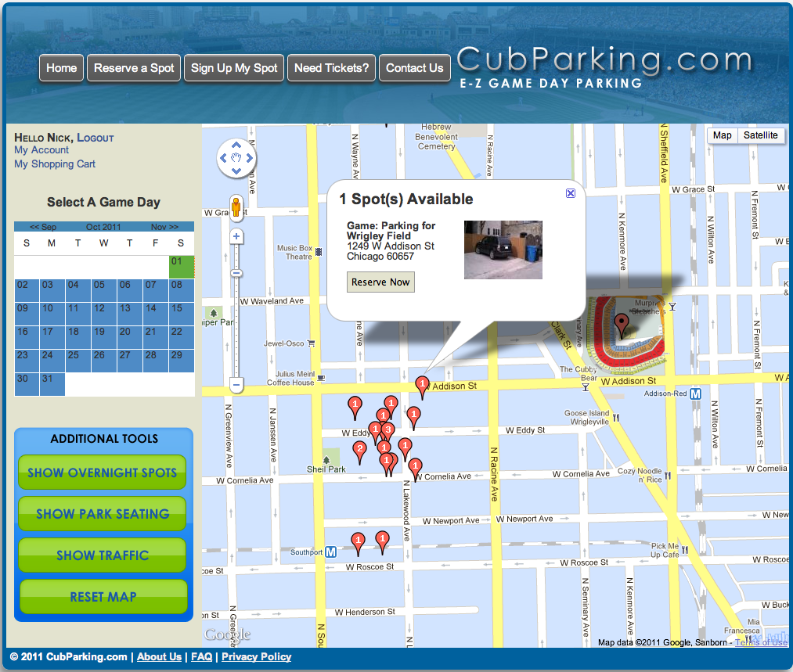Select October 08 on the calendar

182,290
